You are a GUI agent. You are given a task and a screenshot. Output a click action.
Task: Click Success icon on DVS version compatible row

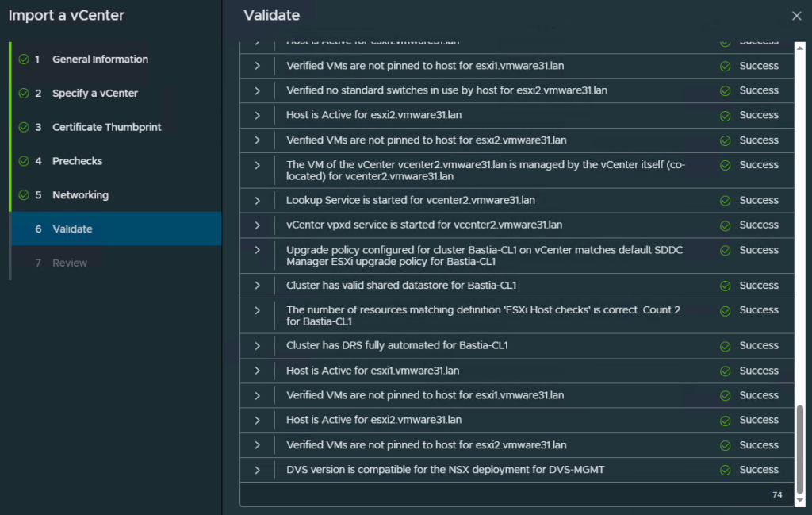[725, 471]
